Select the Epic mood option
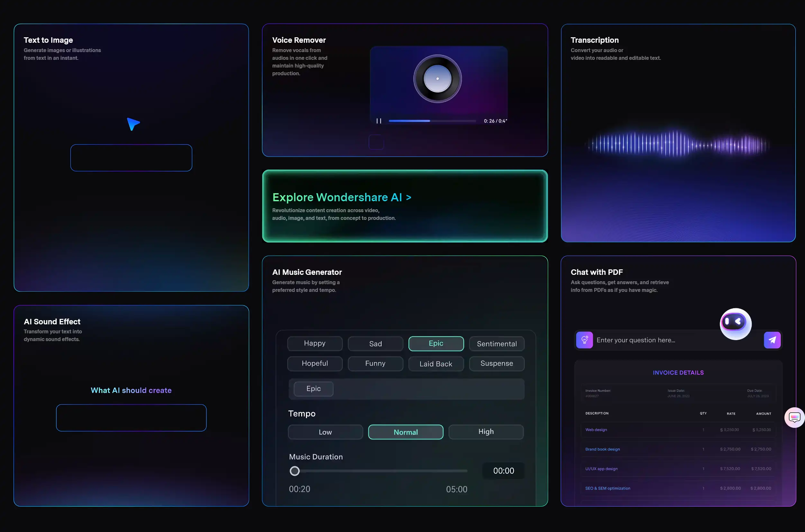 pos(436,343)
